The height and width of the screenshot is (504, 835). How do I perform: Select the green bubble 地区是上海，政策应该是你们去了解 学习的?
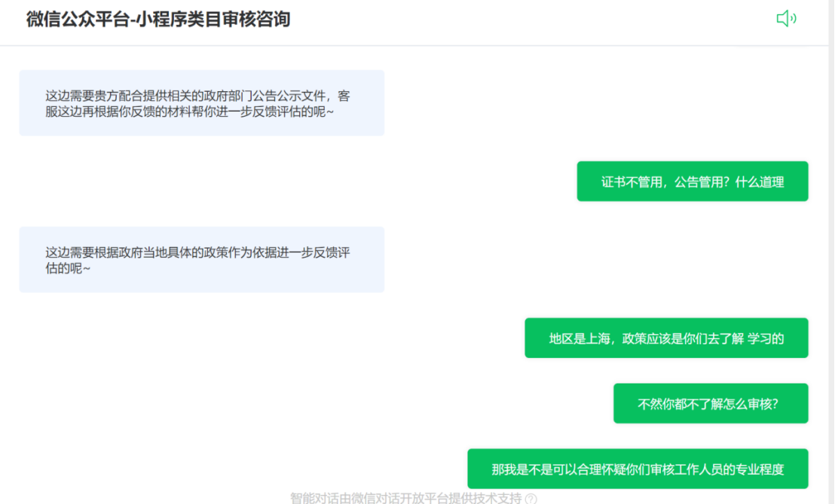point(666,338)
